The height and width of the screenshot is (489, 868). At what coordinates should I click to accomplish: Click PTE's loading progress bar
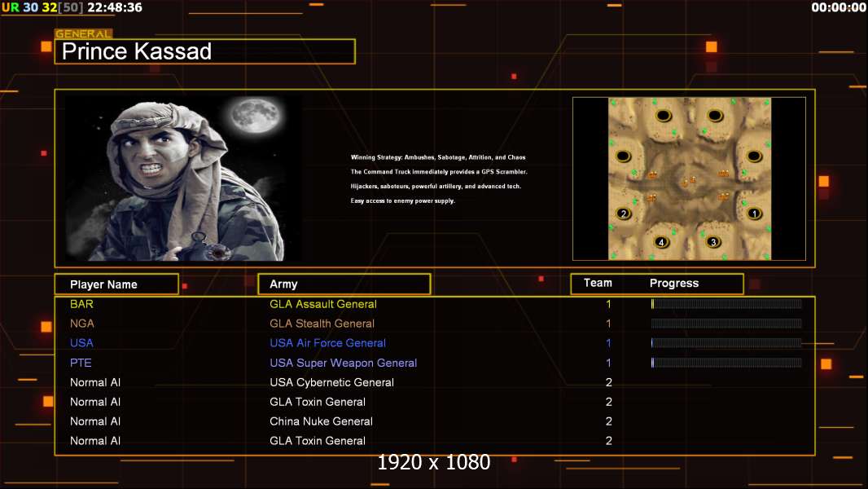click(726, 363)
